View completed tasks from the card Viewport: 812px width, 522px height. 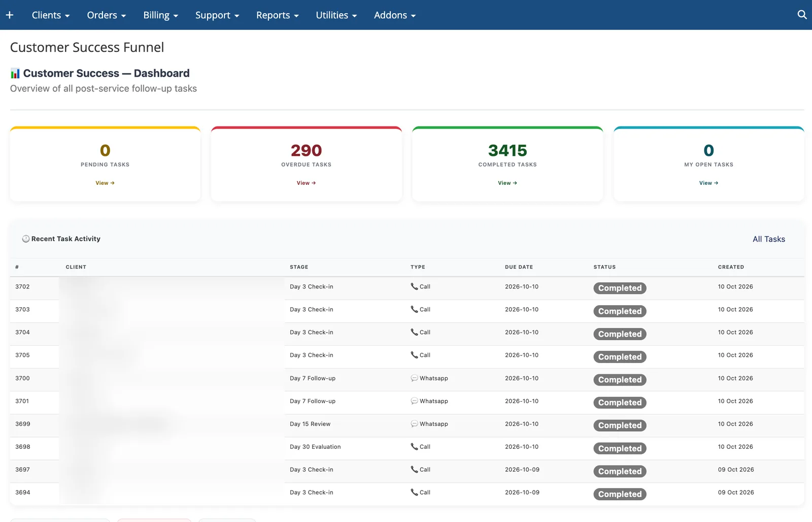[x=507, y=183]
